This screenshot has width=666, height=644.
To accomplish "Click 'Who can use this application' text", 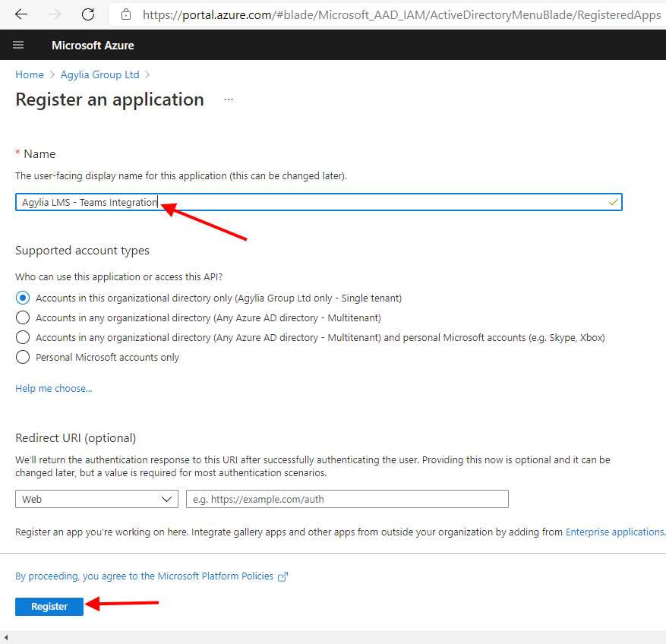I will coord(119,277).
